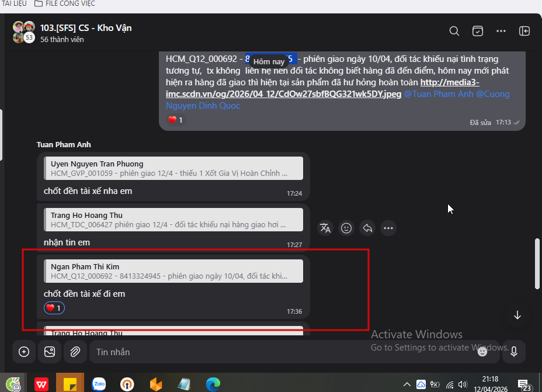The height and width of the screenshot is (392, 542).
Task: Open Zalo from the taskbar
Action: click(x=99, y=384)
